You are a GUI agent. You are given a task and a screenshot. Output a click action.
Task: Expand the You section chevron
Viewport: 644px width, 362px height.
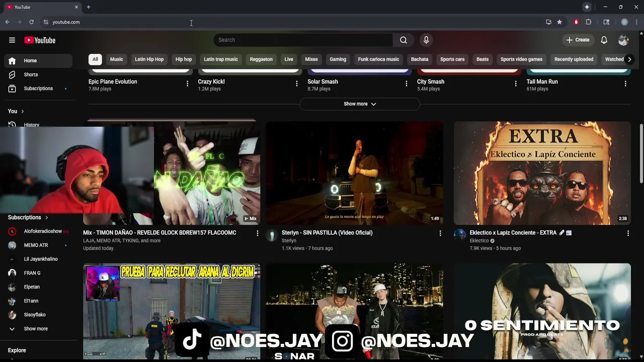[22, 111]
